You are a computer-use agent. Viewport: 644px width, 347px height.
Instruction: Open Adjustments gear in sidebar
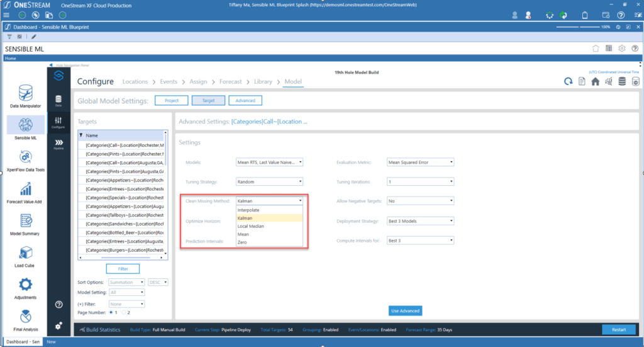click(x=25, y=288)
